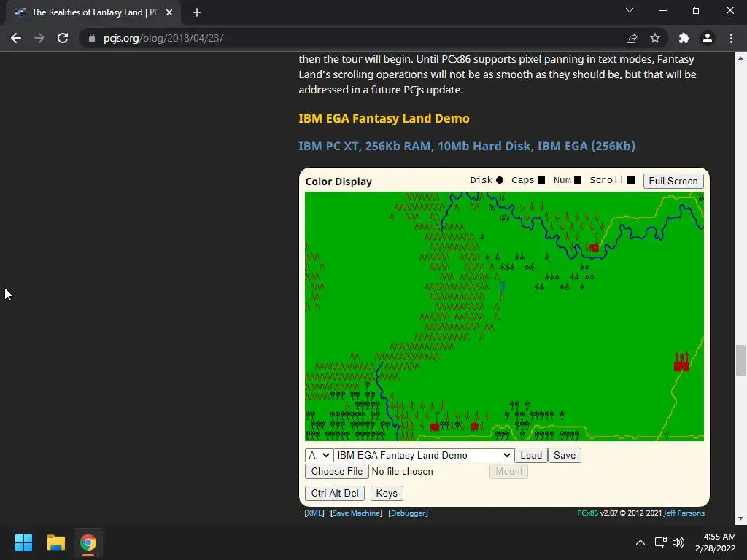Reload the page with the refresh icon
This screenshot has height=560, width=747.
[x=63, y=38]
